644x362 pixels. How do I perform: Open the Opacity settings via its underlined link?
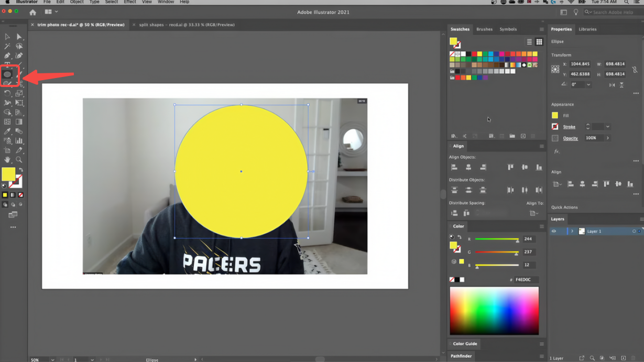point(571,138)
